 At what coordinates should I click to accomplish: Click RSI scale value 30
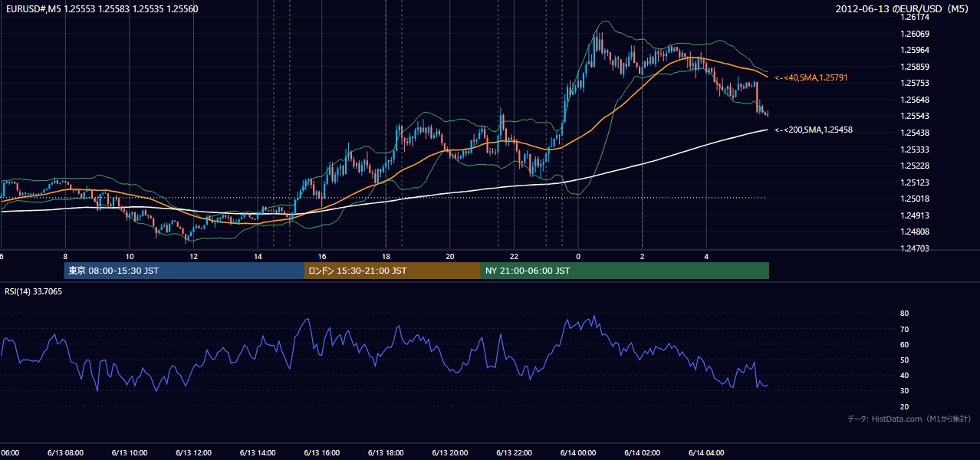pos(904,391)
